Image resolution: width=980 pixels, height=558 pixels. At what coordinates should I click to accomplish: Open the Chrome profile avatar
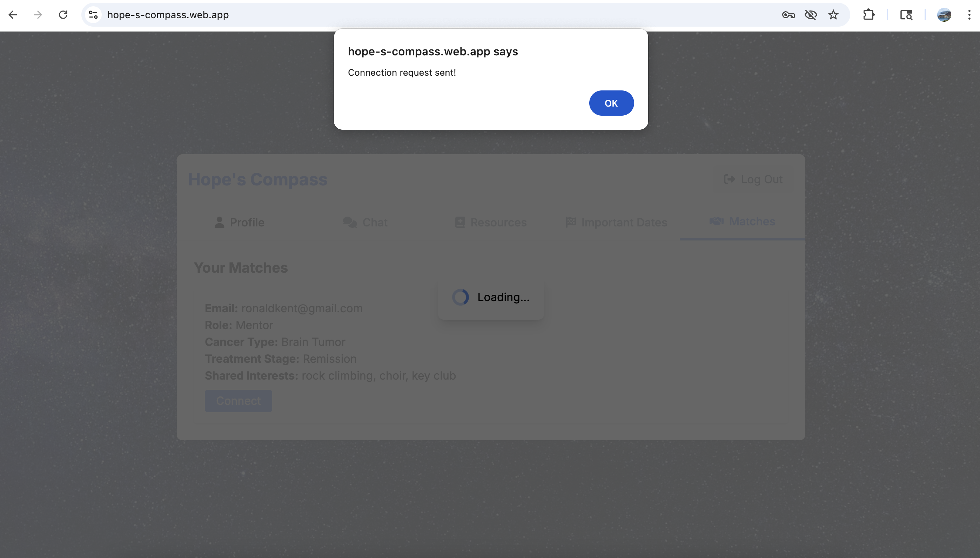[944, 15]
